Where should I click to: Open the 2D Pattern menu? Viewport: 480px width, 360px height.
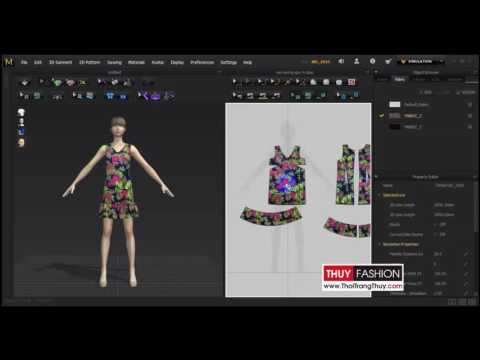coord(89,62)
